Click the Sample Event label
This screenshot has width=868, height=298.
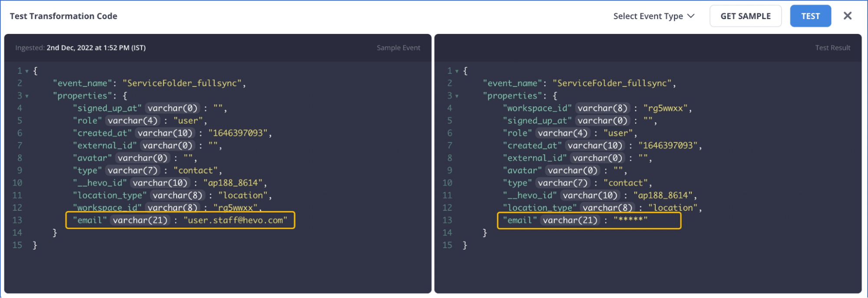pyautogui.click(x=398, y=48)
